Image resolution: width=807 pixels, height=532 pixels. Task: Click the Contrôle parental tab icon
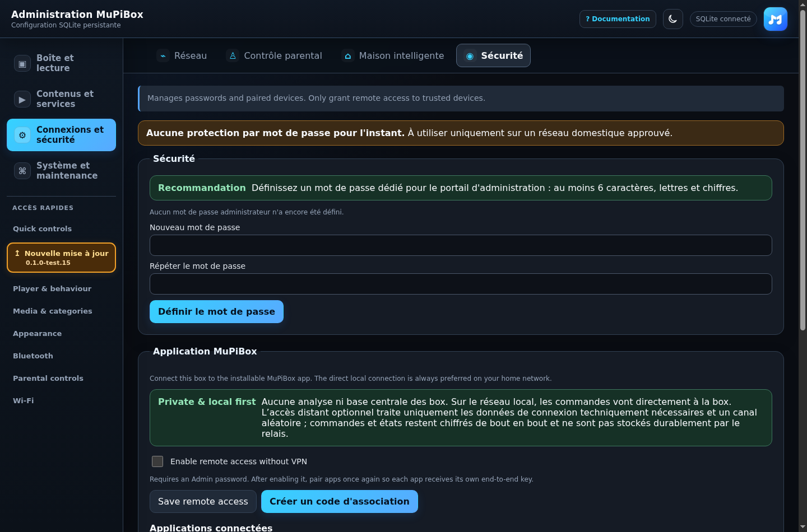tap(233, 55)
